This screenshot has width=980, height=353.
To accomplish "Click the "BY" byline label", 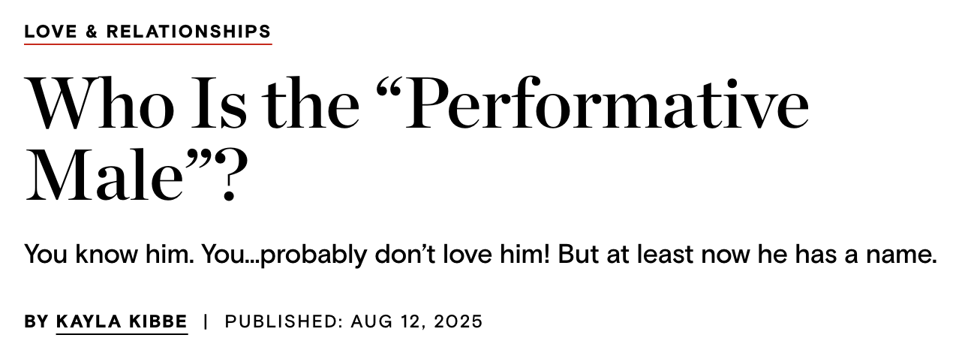I will point(36,322).
